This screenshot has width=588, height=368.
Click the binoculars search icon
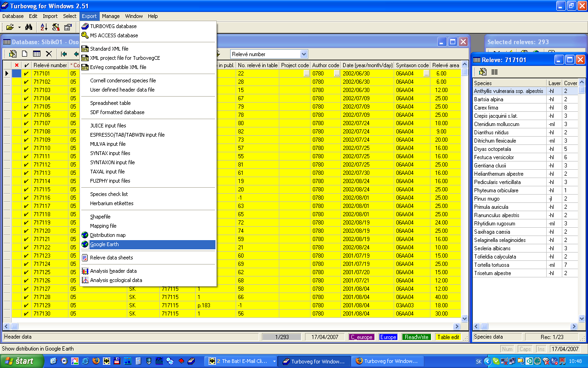28,27
